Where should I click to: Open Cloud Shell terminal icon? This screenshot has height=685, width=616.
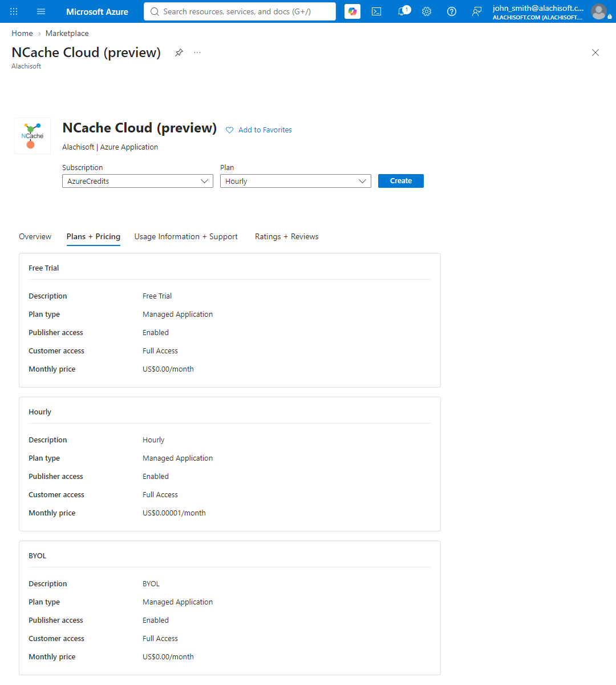[376, 11]
